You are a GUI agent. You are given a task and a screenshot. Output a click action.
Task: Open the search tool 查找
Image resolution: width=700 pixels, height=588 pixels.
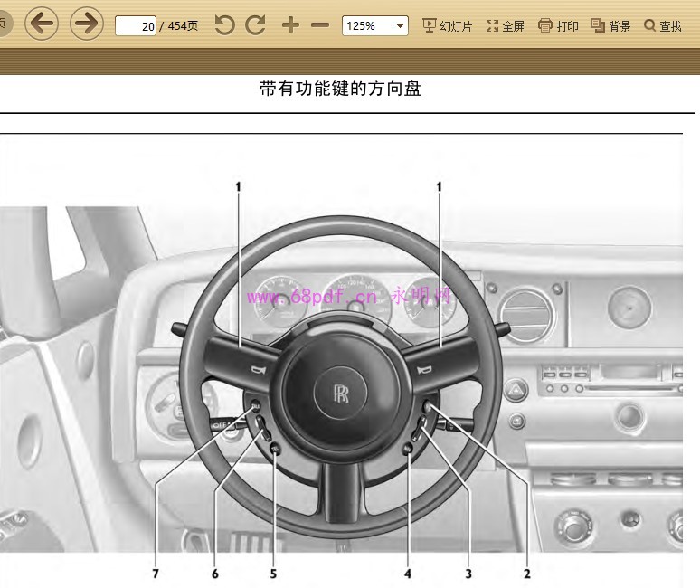coord(663,26)
